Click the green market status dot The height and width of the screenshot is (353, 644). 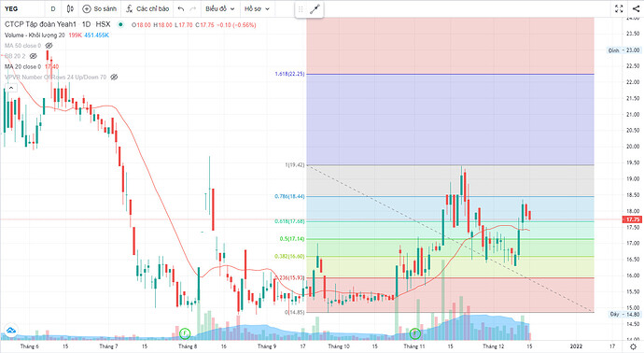120,24
